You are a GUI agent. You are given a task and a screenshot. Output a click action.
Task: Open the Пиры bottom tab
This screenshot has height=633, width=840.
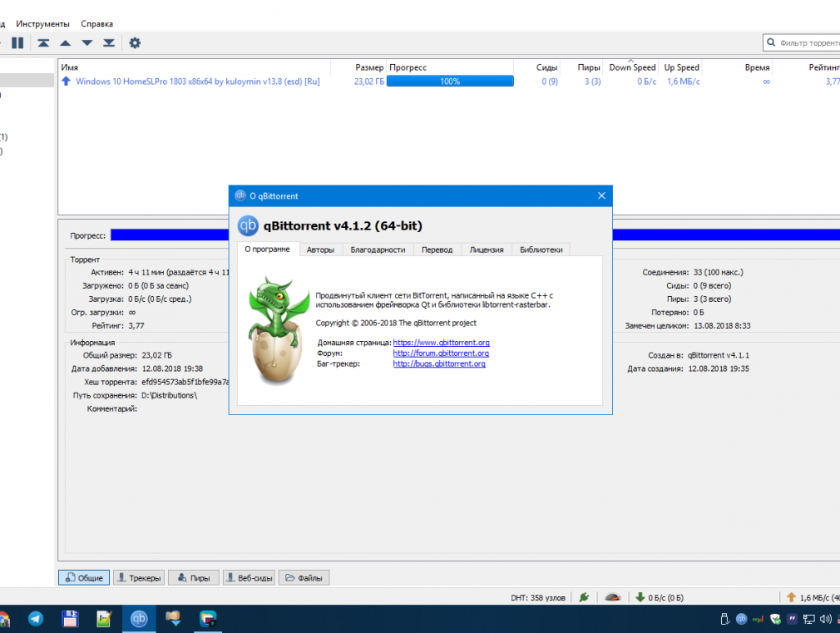194,577
